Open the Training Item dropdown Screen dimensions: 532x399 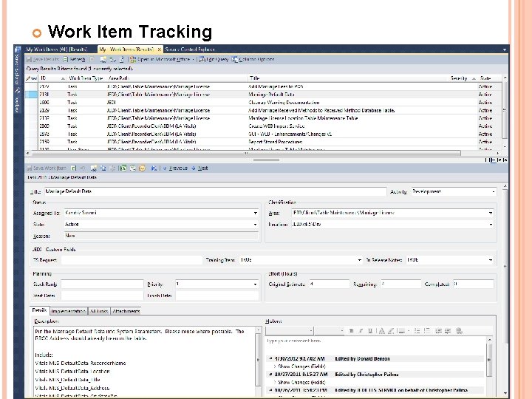coord(360,260)
